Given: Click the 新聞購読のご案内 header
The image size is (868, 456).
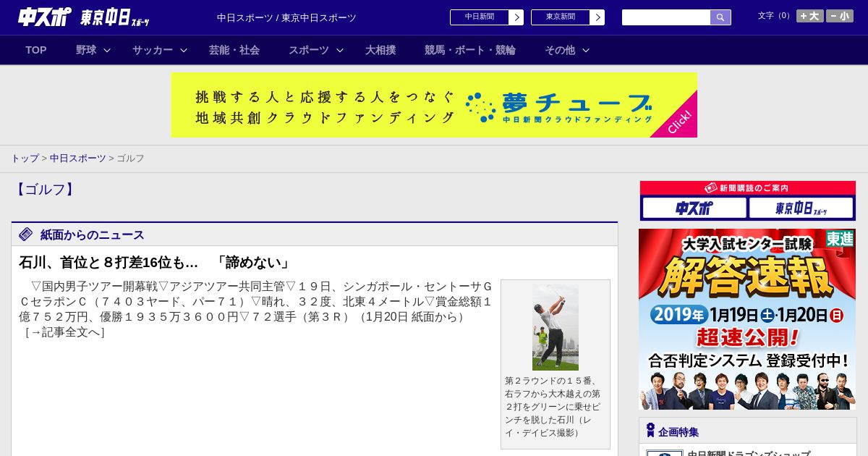Looking at the screenshot, I should coord(748,188).
